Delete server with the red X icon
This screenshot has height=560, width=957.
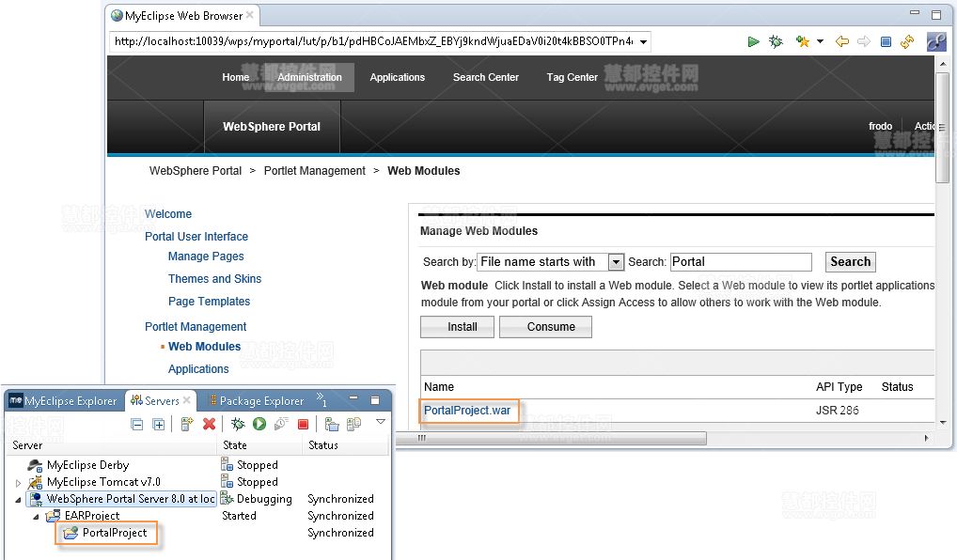[209, 424]
